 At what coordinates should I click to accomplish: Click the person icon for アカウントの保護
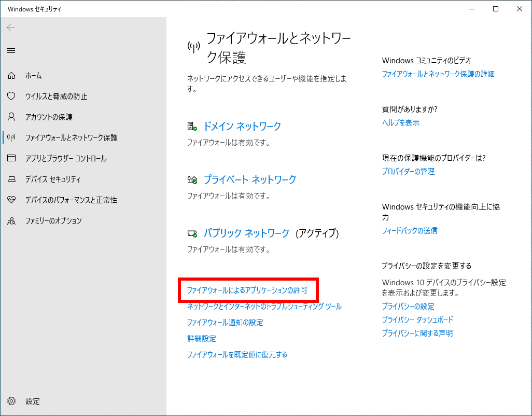click(11, 117)
